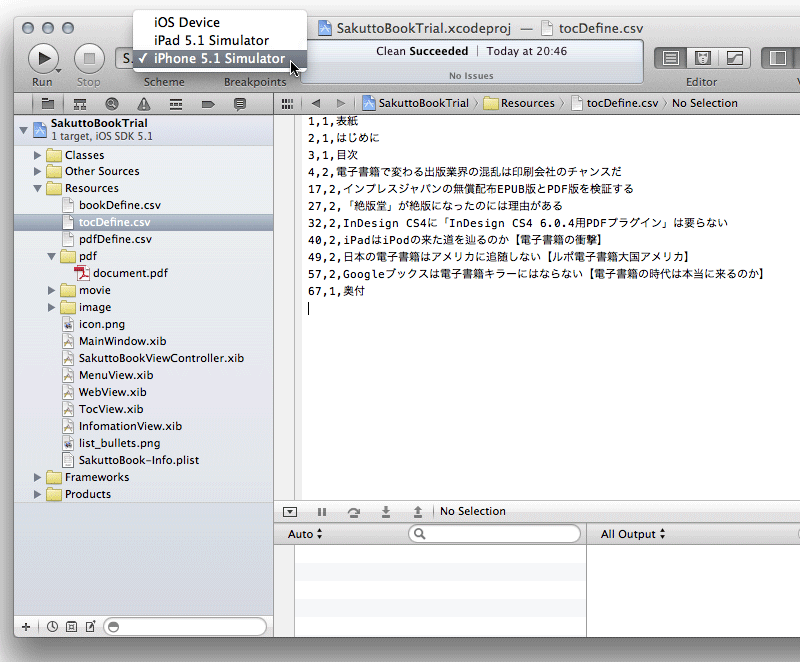Switch to Standard editor view

coord(670,58)
